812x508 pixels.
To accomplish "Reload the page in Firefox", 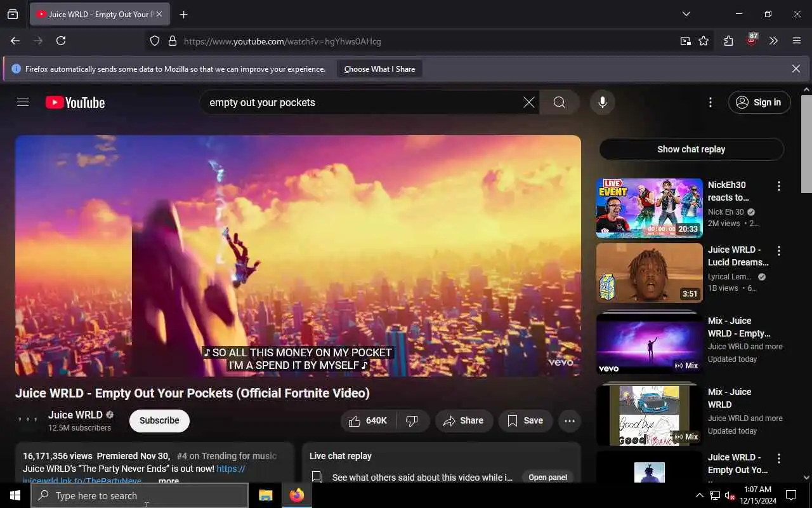I will click(x=61, y=41).
